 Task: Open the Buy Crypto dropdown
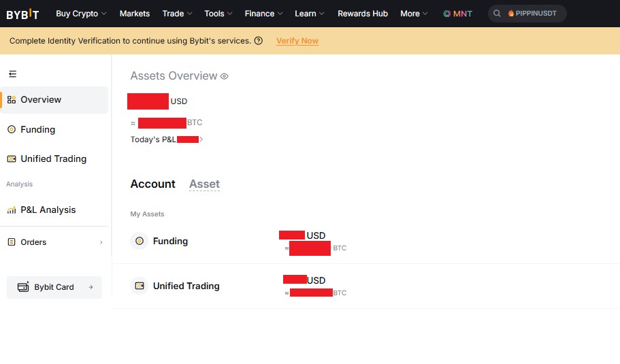81,14
